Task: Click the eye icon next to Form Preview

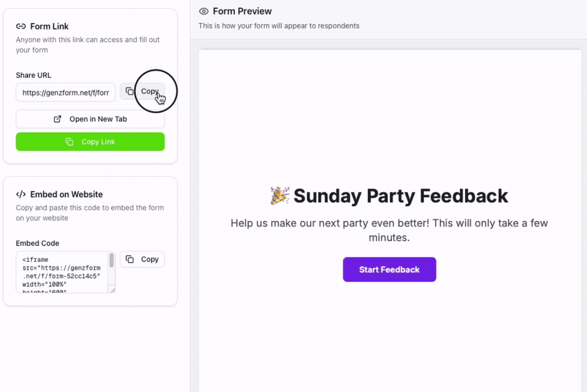Action: [x=204, y=11]
